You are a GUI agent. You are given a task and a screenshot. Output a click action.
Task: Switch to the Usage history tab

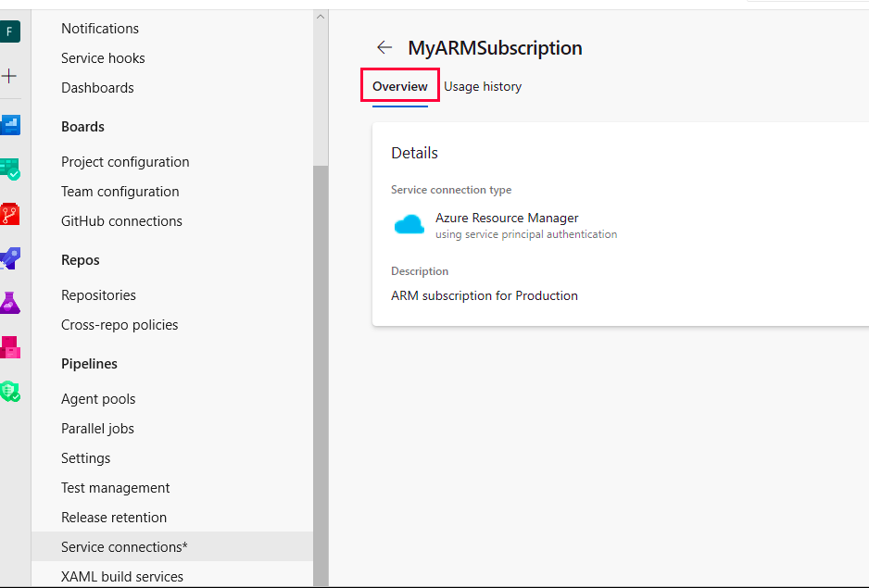(x=483, y=86)
